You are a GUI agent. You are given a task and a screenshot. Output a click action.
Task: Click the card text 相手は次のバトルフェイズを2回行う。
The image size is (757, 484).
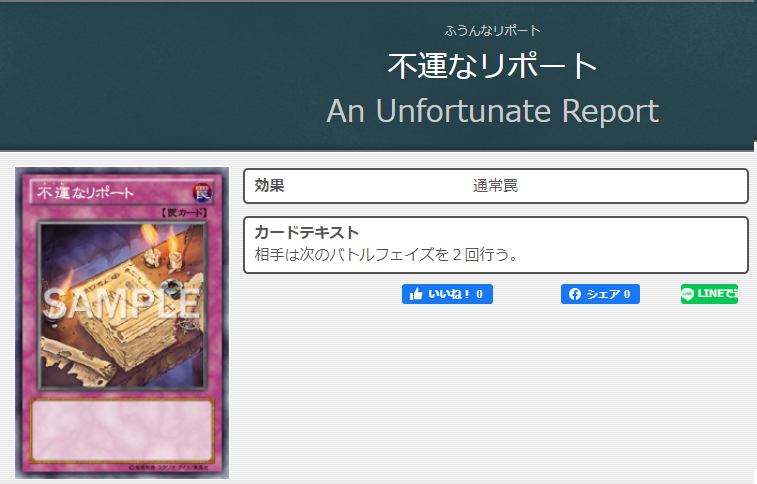(386, 255)
